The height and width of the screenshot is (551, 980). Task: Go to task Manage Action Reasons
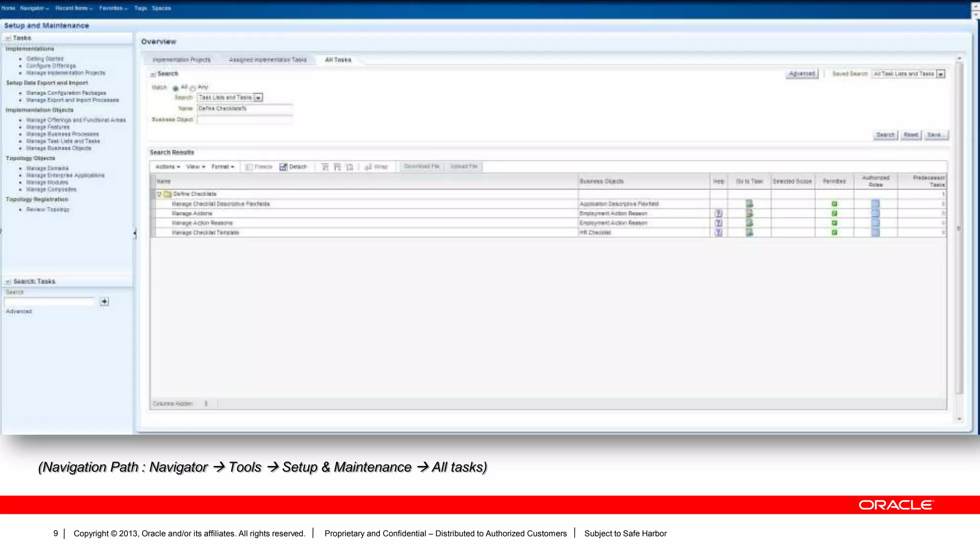coord(749,223)
